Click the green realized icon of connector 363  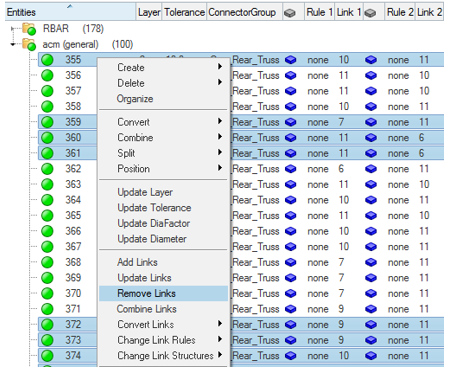coord(47,184)
